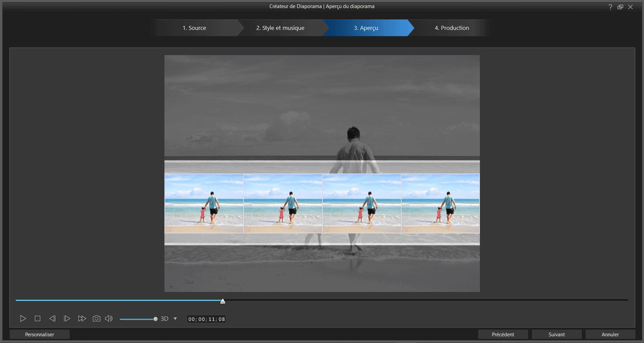Open the 3D options dropdown

(x=175, y=318)
